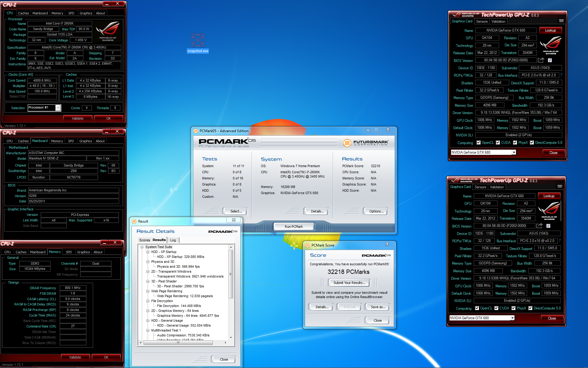The image size is (588, 368).
Task: Toggle the PhysX checkbox in lower GPU-Z
Action: click(513, 308)
